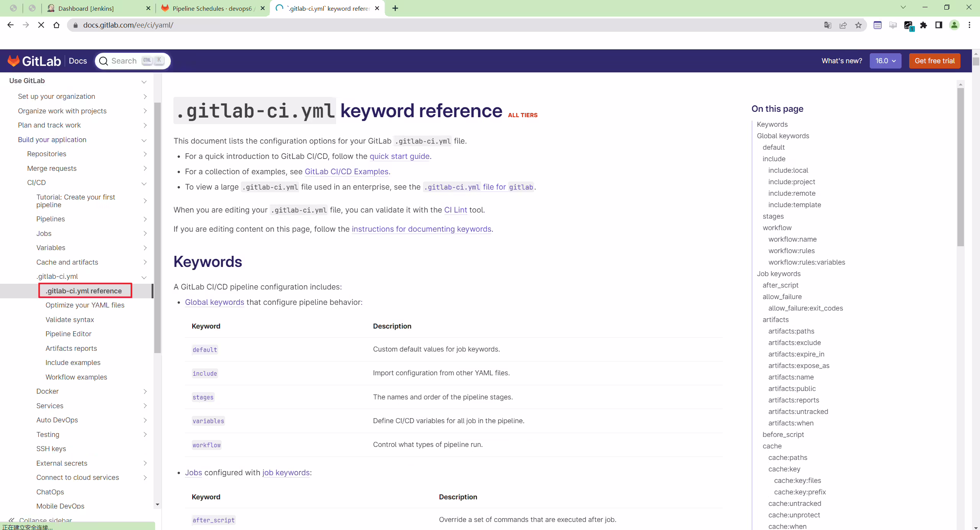Expand Set up your organization chevron

(x=145, y=97)
